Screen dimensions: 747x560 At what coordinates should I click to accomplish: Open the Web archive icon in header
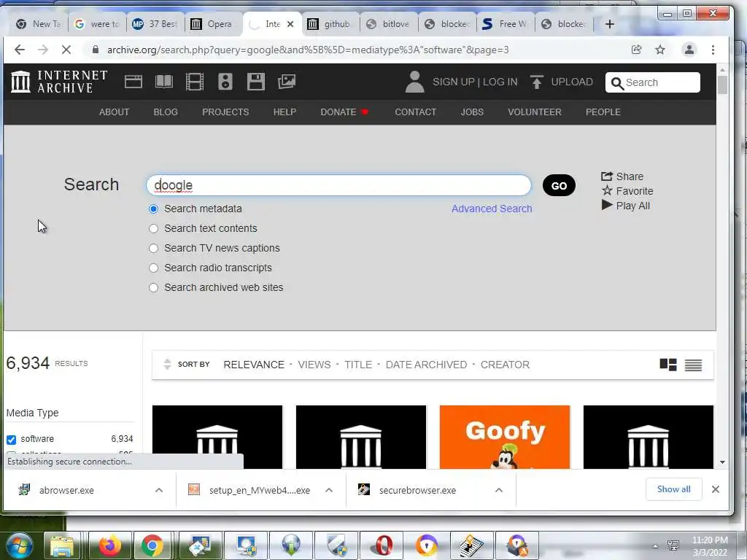(133, 82)
